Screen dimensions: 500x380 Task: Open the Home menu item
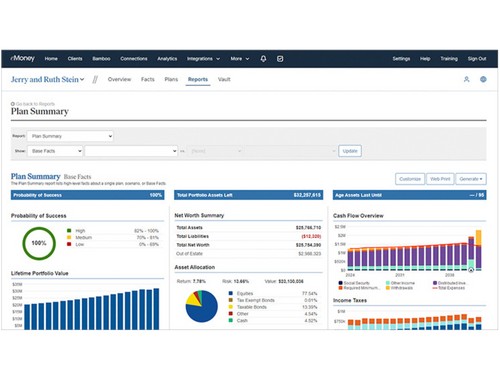point(51,59)
